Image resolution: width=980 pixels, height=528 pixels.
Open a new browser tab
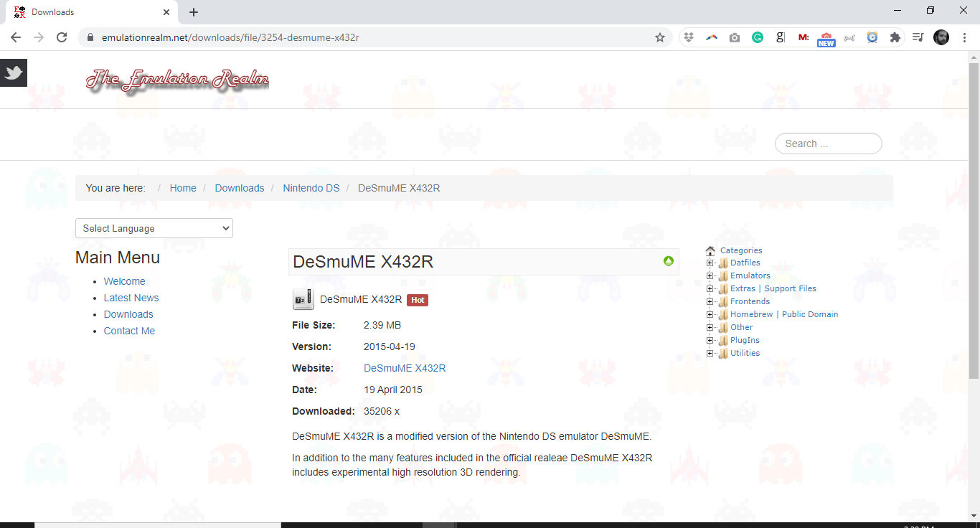pos(194,12)
